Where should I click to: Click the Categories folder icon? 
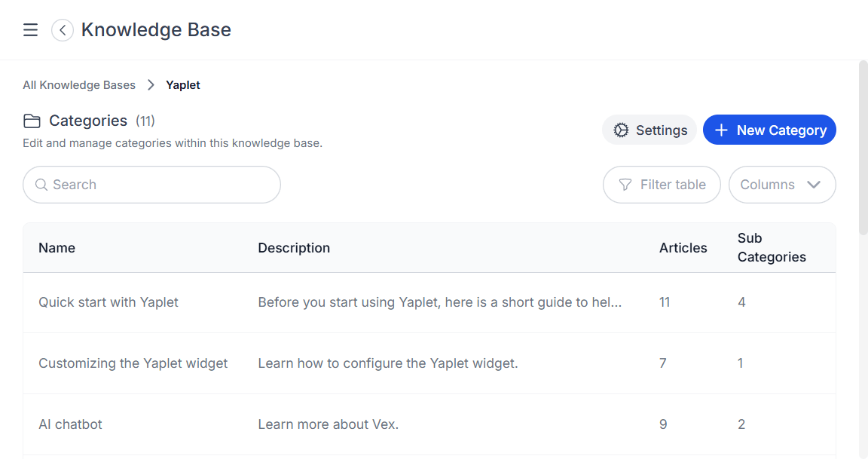click(32, 121)
